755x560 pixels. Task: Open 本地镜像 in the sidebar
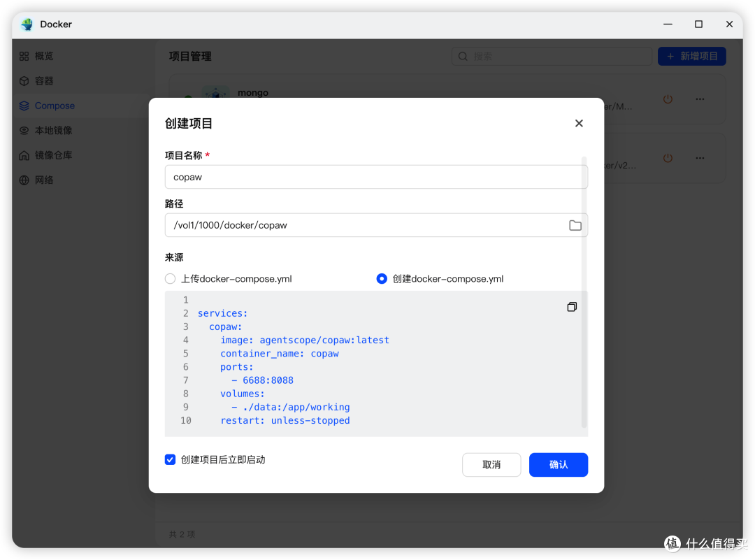pyautogui.click(x=53, y=130)
